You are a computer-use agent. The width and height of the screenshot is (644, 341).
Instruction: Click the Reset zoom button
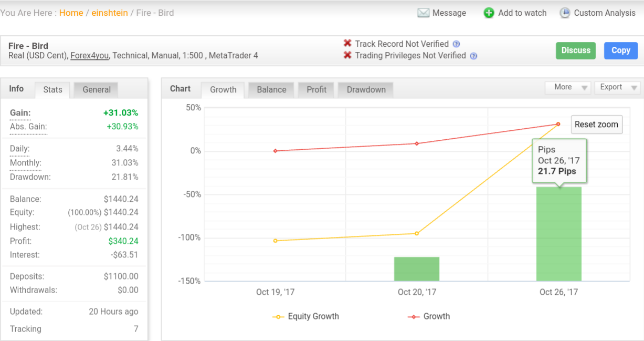(x=596, y=125)
